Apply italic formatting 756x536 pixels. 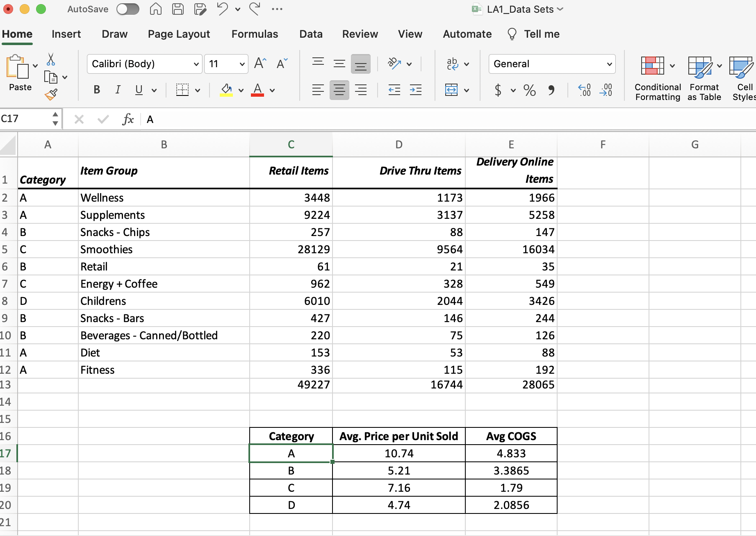[x=118, y=90]
